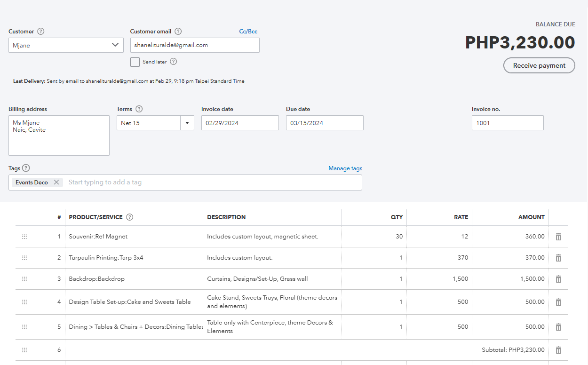Click help icon next to Product/Service header
The height and width of the screenshot is (365, 588).
130,217
